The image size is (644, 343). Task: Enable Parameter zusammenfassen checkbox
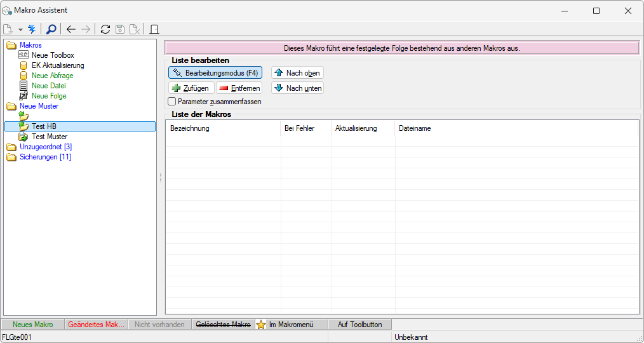172,102
